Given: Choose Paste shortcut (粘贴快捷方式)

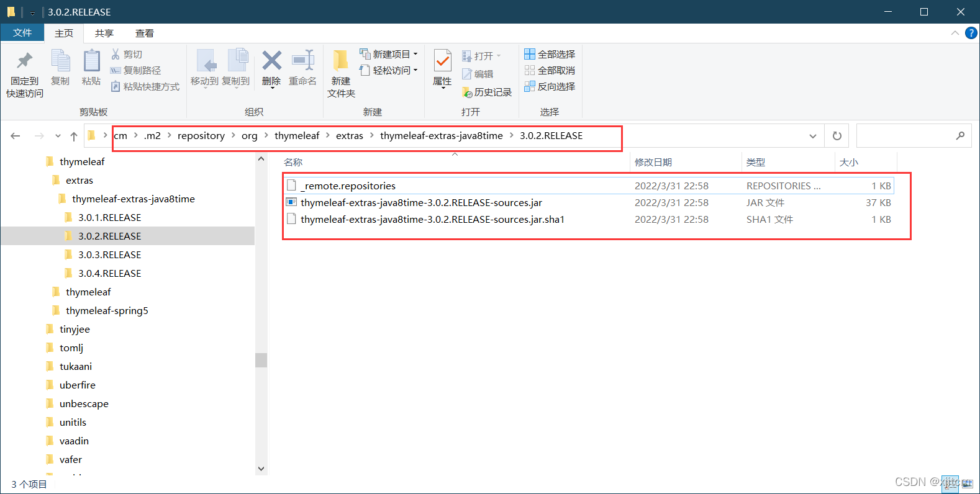Looking at the screenshot, I should point(145,87).
